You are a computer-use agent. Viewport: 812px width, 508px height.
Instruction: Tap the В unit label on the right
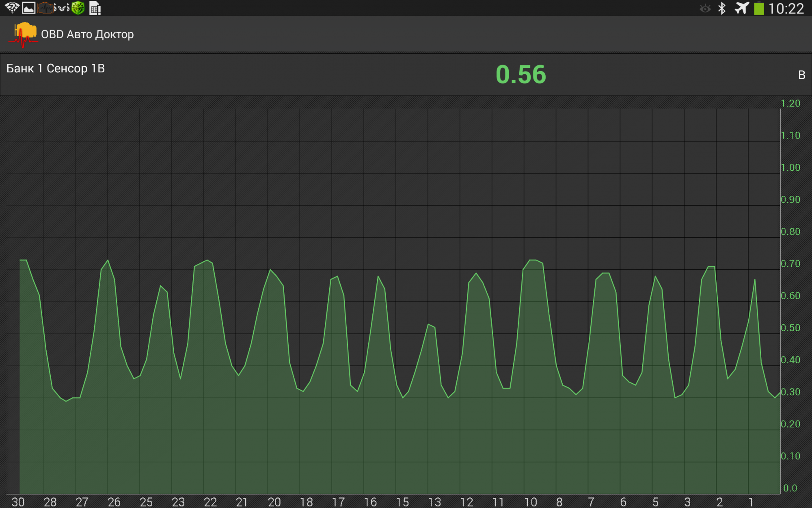[x=801, y=75]
